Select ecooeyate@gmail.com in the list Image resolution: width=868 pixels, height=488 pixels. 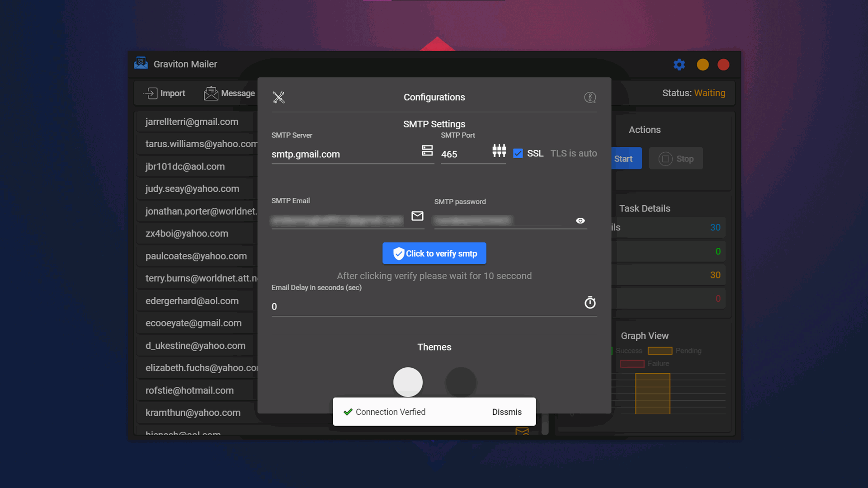coord(197,323)
